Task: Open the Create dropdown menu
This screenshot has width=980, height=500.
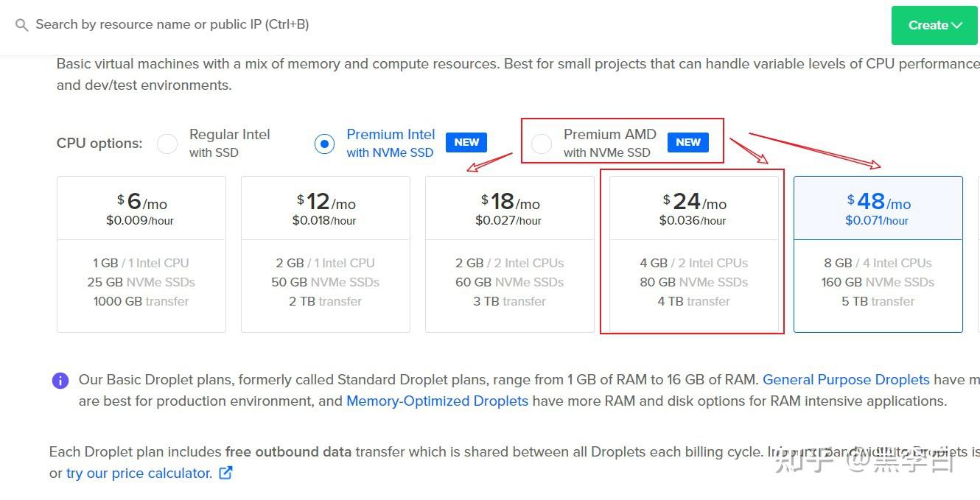Action: (x=936, y=25)
